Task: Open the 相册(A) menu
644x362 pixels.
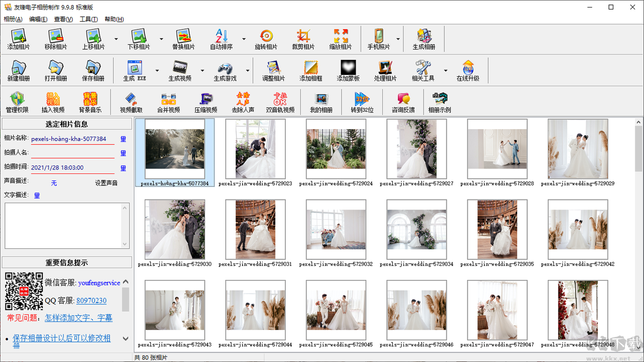Action: pyautogui.click(x=13, y=19)
